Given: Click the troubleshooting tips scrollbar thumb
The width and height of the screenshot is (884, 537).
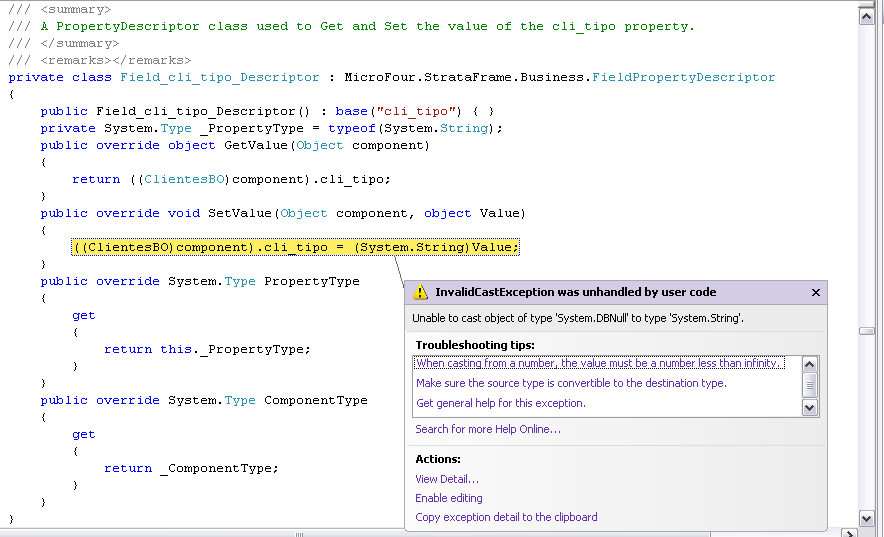Looking at the screenshot, I should (x=810, y=384).
